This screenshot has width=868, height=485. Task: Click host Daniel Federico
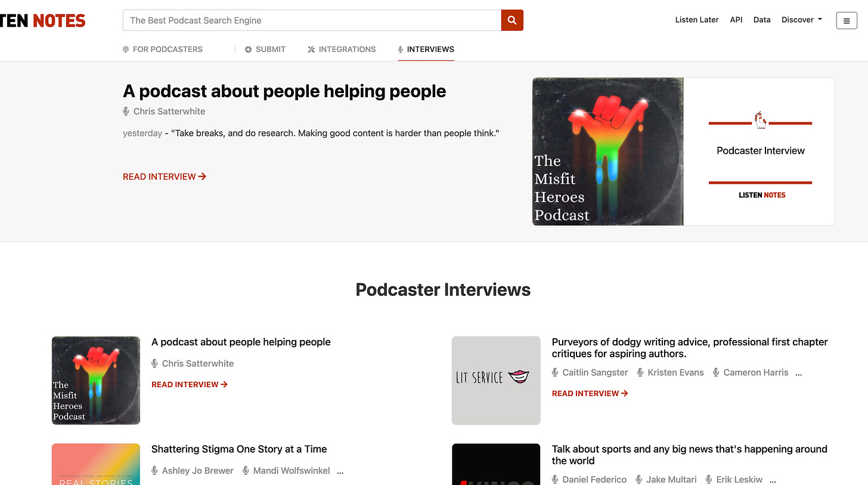tap(595, 480)
